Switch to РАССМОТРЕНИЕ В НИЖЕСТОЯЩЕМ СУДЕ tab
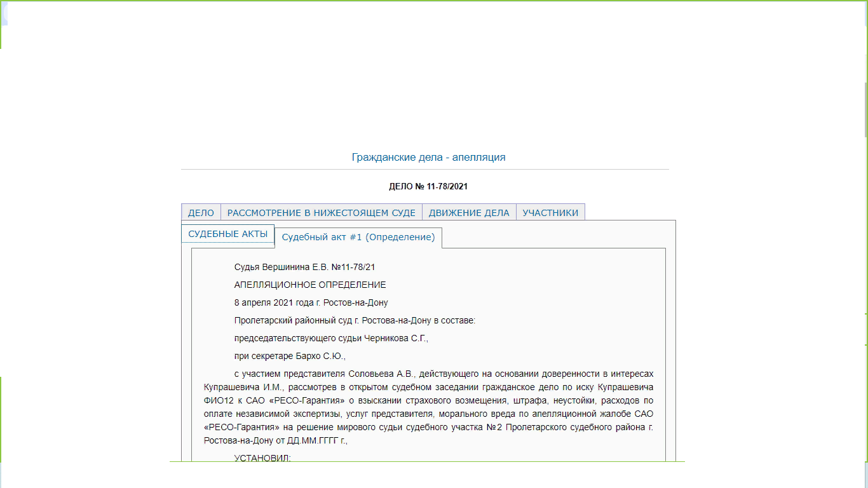 [x=321, y=213]
